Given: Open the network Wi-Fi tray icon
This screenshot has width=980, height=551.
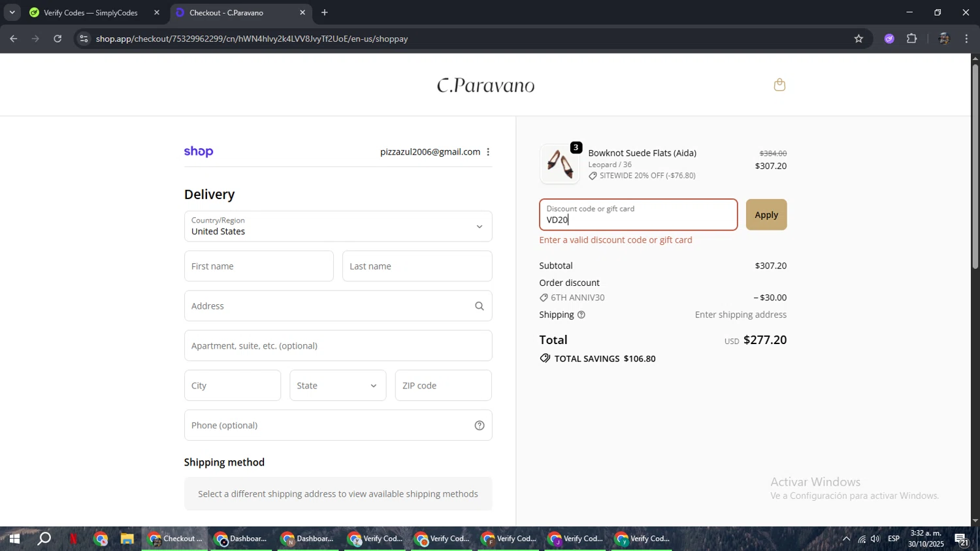Looking at the screenshot, I should [x=862, y=539].
